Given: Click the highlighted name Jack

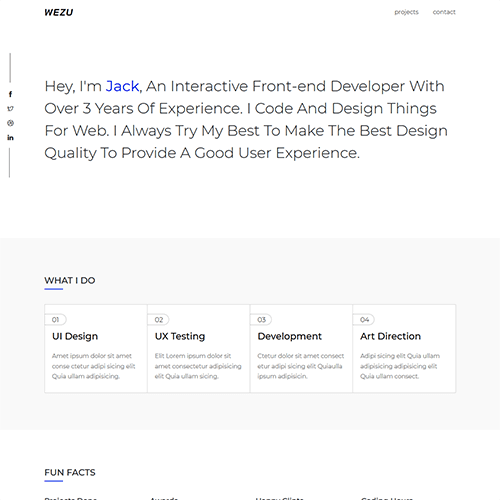Looking at the screenshot, I should pos(122,86).
